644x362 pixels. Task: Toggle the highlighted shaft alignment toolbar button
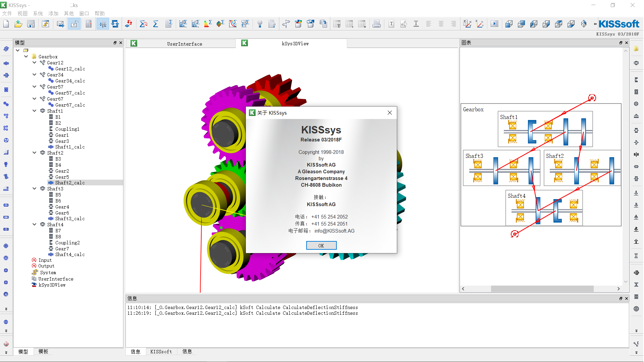point(103,24)
